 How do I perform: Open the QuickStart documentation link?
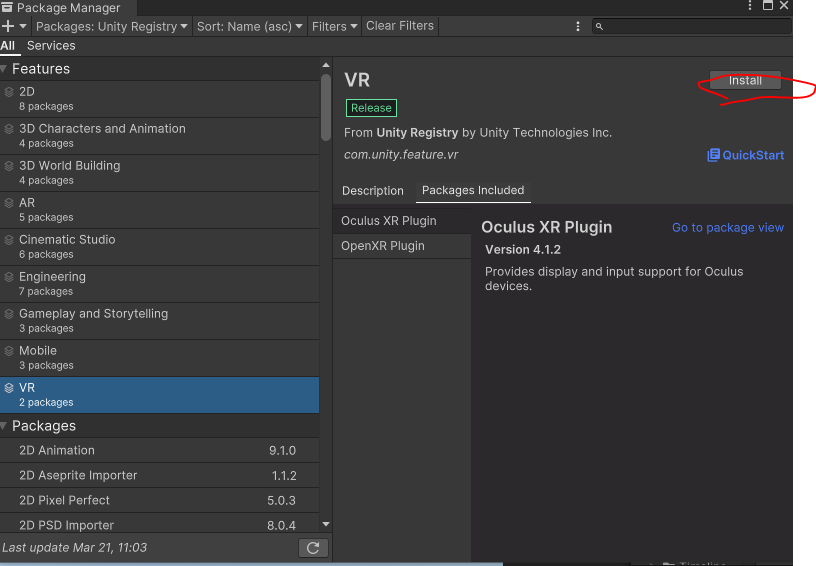coord(745,155)
